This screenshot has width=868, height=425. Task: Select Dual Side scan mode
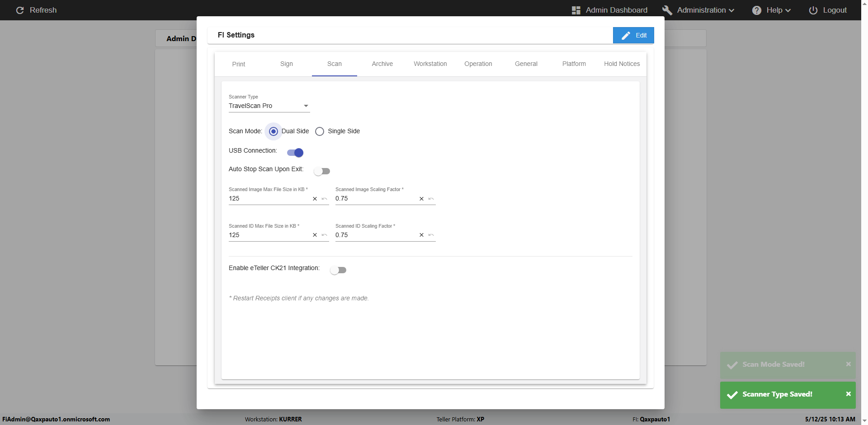tap(274, 131)
